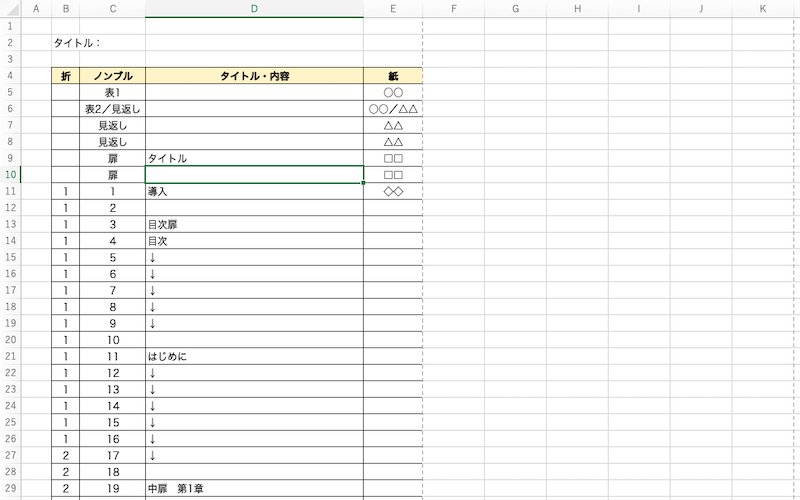Select the '目次扉' cell
The width and height of the screenshot is (800, 500).
click(254, 224)
